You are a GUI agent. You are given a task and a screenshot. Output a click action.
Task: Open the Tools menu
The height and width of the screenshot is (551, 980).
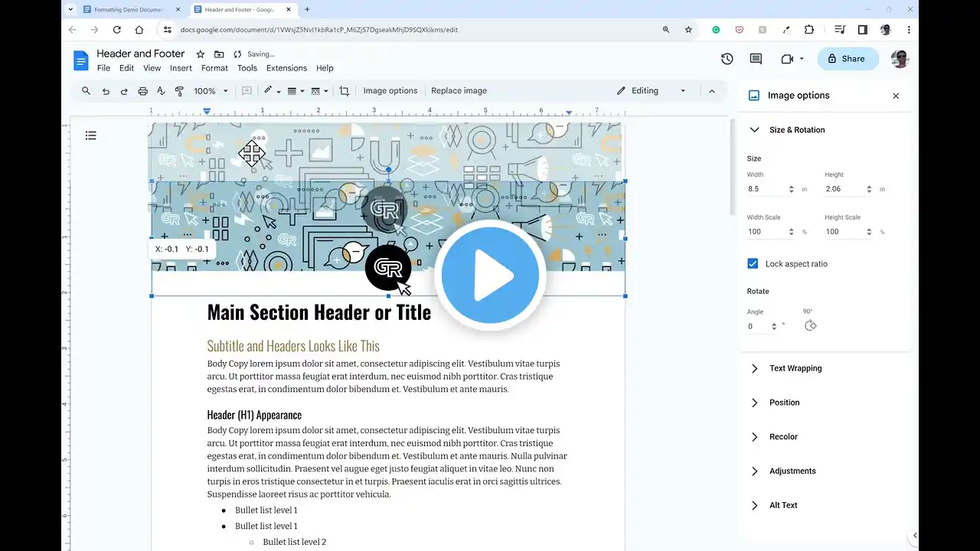click(x=247, y=68)
